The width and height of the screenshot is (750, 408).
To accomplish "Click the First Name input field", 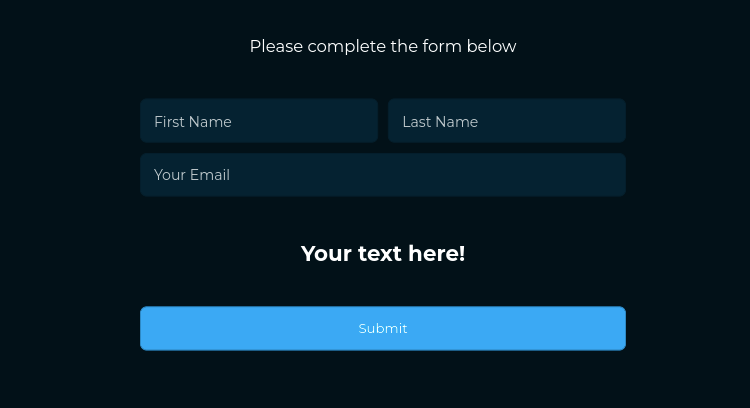I will pos(258,121).
